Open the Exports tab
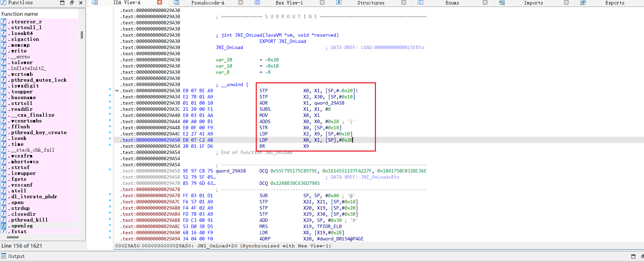Screen dimensions: 644x262 [x=615, y=3]
